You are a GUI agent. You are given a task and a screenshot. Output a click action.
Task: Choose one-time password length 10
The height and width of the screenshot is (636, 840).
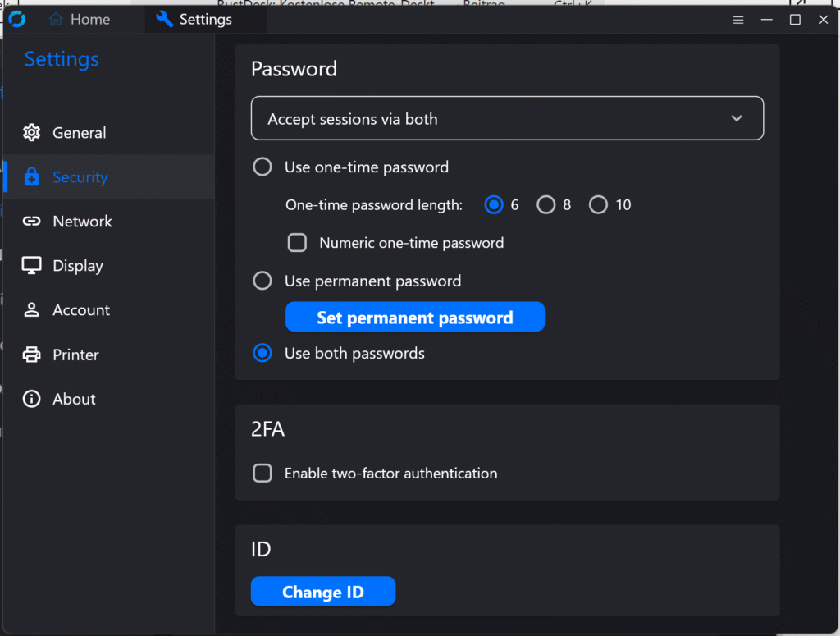point(599,205)
